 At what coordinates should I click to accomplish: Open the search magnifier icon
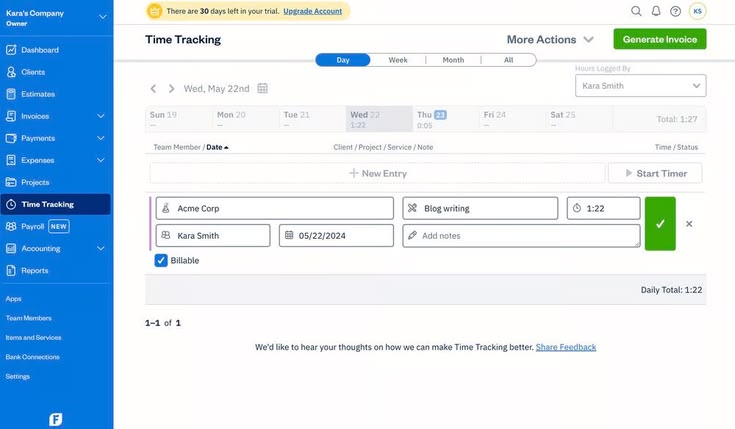tap(636, 11)
